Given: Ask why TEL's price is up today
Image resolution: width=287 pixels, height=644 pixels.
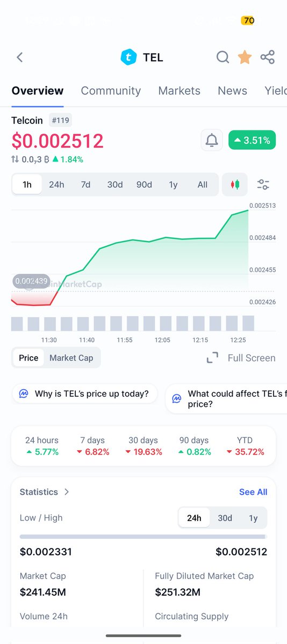Looking at the screenshot, I should coord(84,393).
